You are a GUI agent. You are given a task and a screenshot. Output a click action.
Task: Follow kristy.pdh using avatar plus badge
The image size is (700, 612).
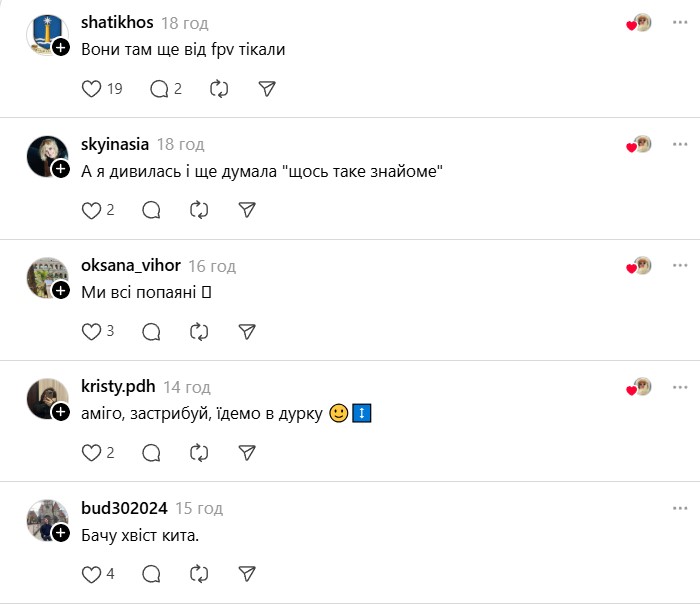pos(61,411)
